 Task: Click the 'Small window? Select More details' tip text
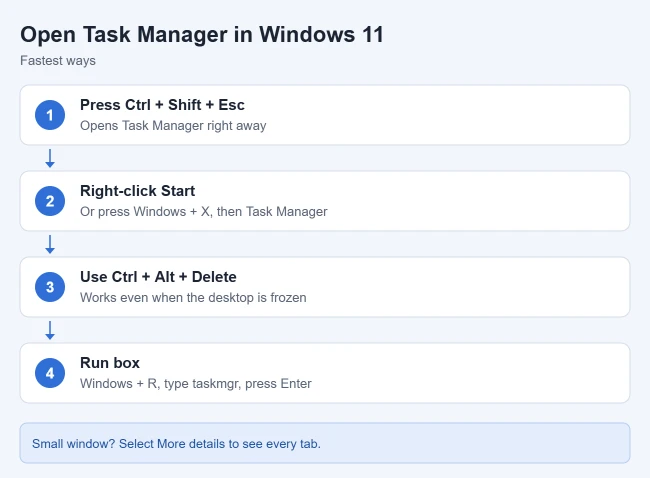[177, 444]
